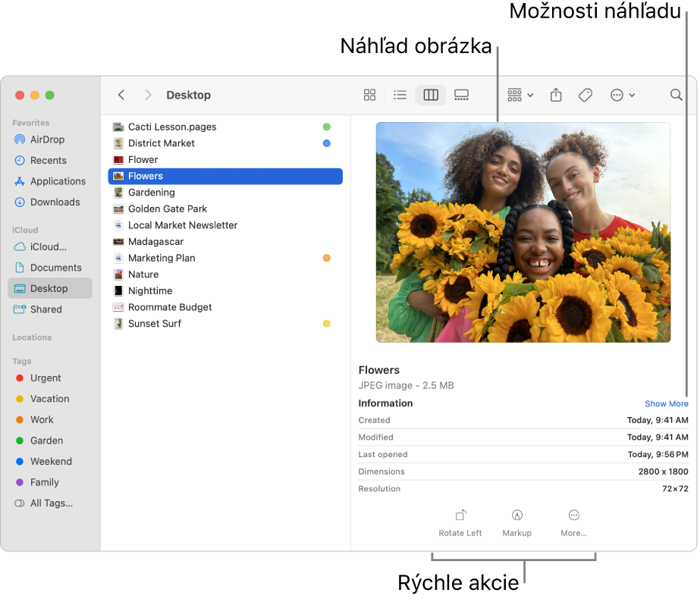The width and height of the screenshot is (700, 599).
Task: Select the Marketing Plan file
Action: 225,259
